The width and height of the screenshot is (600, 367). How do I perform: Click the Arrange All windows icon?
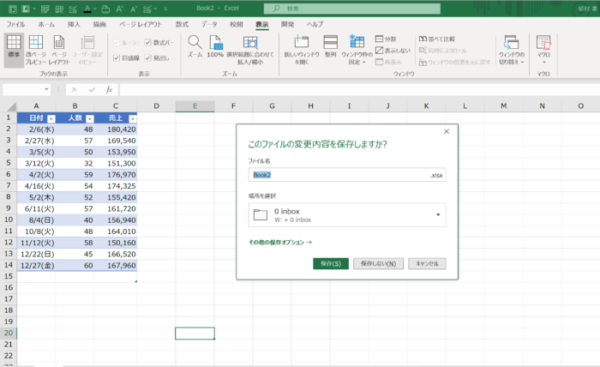point(331,42)
